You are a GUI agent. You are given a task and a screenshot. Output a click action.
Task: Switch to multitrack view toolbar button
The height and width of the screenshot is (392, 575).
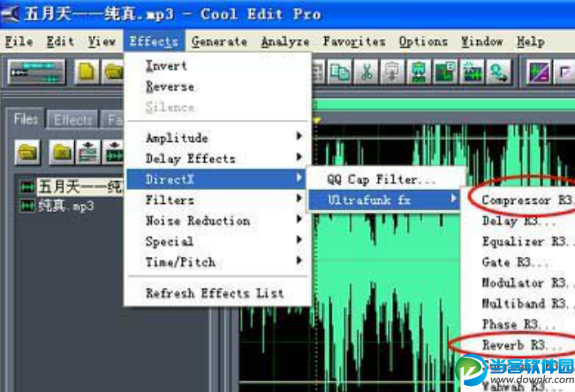36,72
